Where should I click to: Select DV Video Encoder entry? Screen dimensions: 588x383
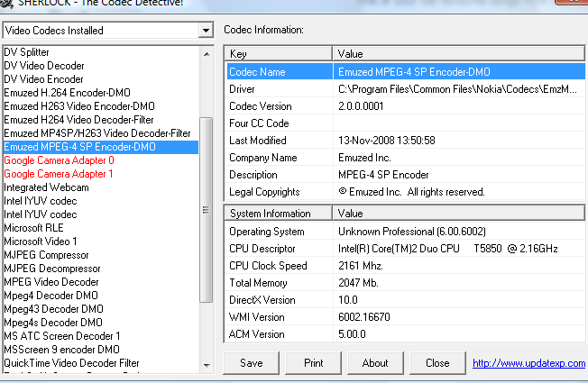click(x=101, y=79)
